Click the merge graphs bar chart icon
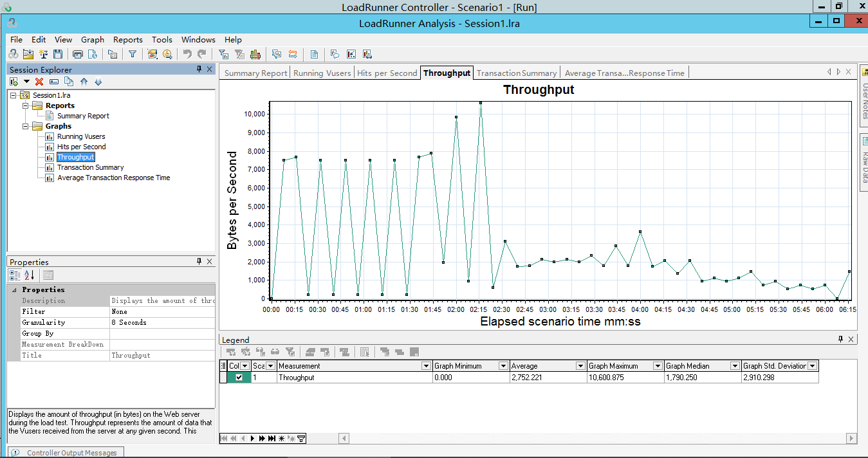Screen dimensions: 868x458 [x=255, y=54]
